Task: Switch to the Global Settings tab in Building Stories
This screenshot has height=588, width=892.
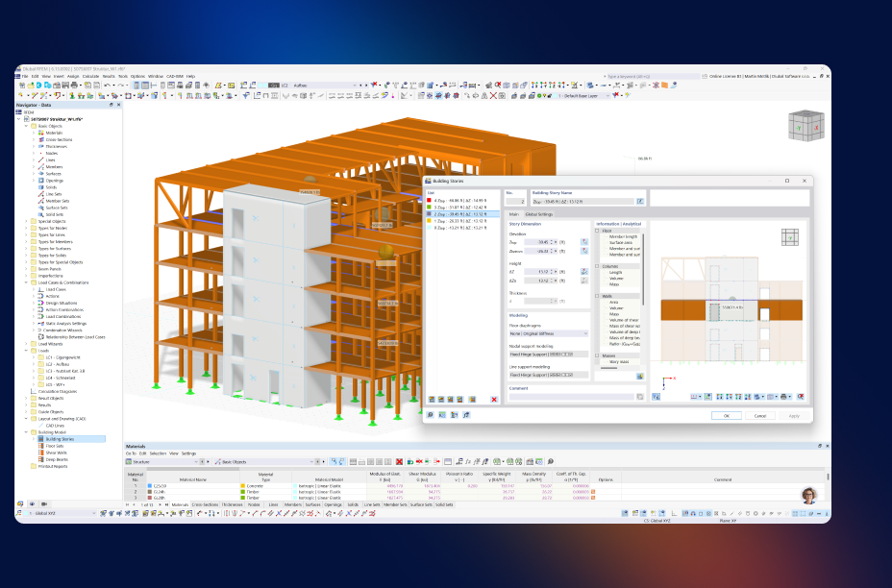Action: [x=537, y=213]
